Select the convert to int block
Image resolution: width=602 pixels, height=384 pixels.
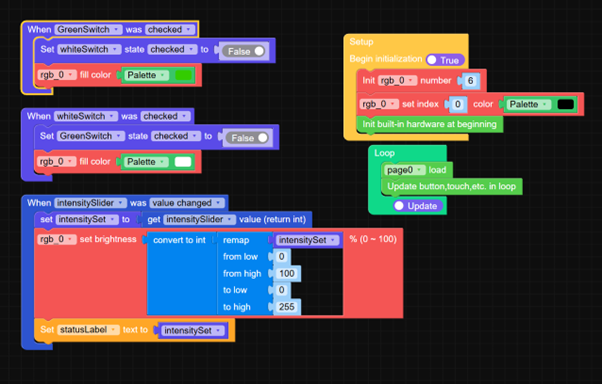coord(179,240)
